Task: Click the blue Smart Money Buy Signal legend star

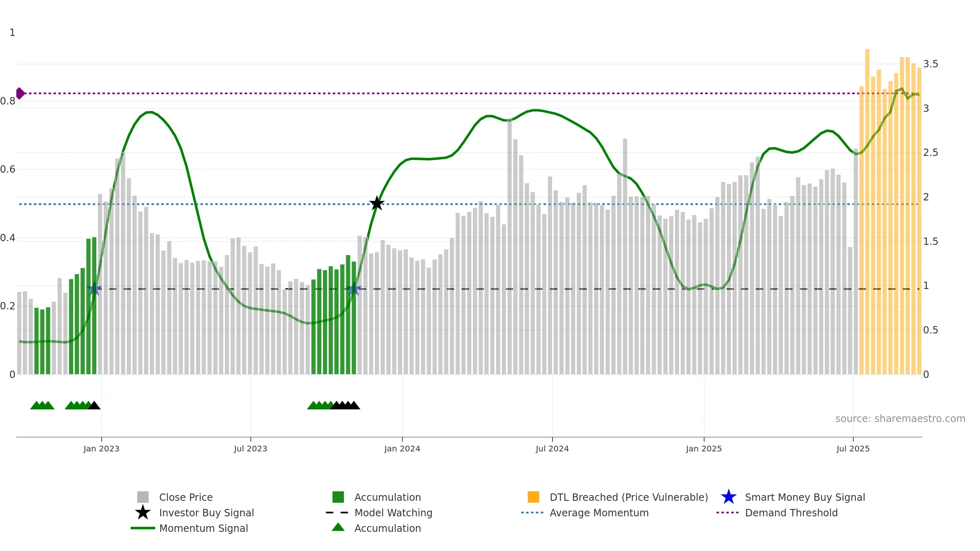Action: [728, 497]
